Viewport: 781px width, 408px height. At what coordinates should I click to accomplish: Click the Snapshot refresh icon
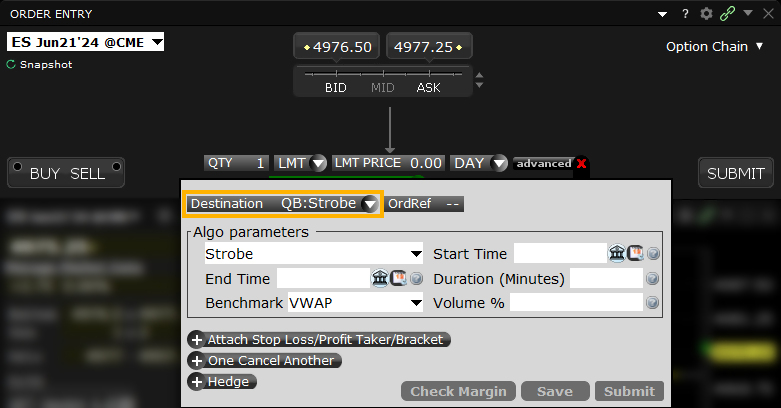click(11, 64)
